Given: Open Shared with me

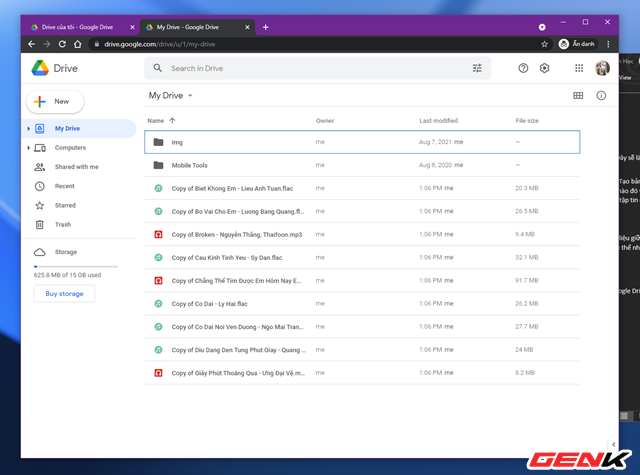Looking at the screenshot, I should [78, 167].
